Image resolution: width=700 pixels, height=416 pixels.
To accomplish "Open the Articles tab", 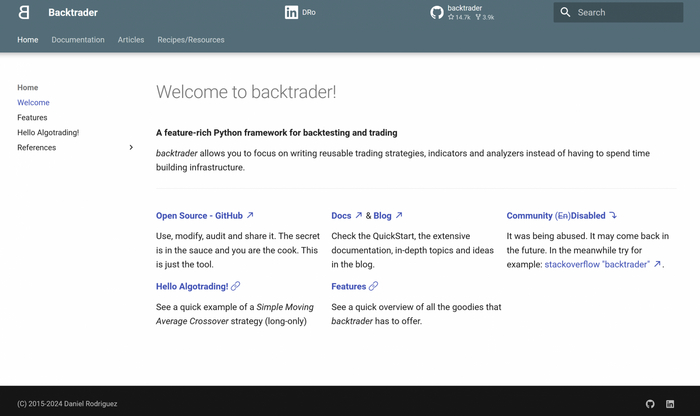I will [131, 40].
